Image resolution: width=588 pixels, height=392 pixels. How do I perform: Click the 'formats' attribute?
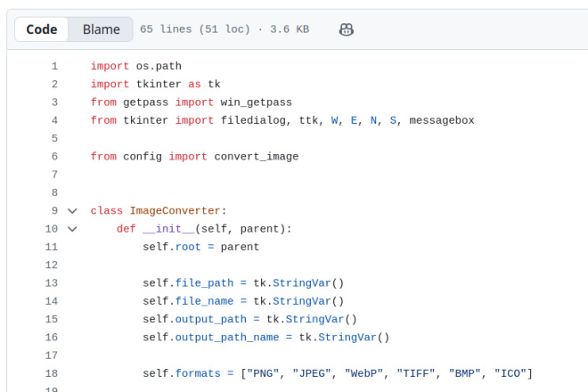(x=198, y=373)
